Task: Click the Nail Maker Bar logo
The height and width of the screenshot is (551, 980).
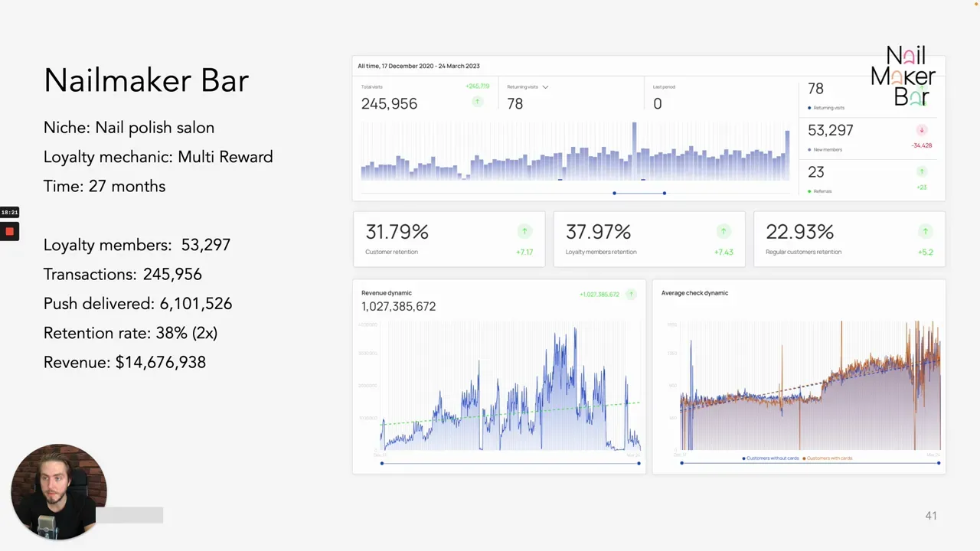Action: click(903, 76)
